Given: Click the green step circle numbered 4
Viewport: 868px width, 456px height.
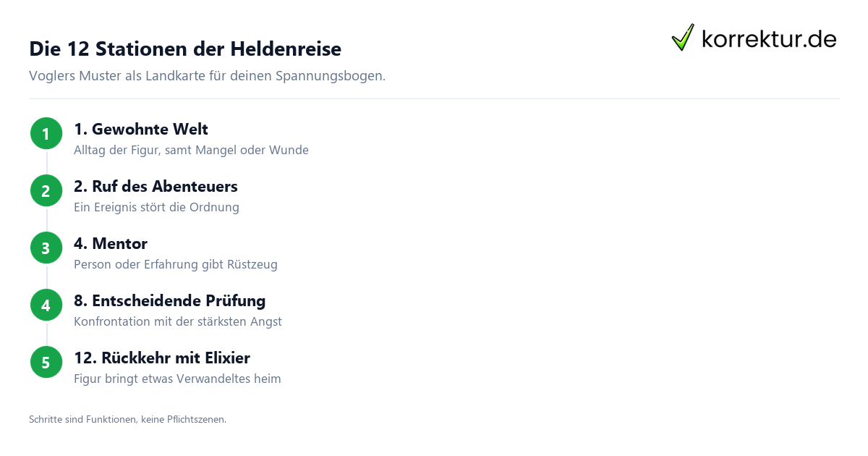Looking at the screenshot, I should pyautogui.click(x=46, y=305).
